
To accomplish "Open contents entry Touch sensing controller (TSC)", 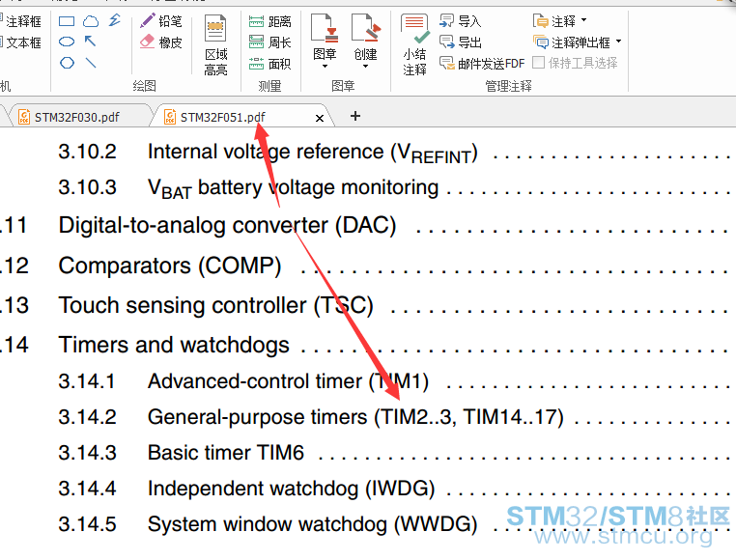I will (x=216, y=305).
